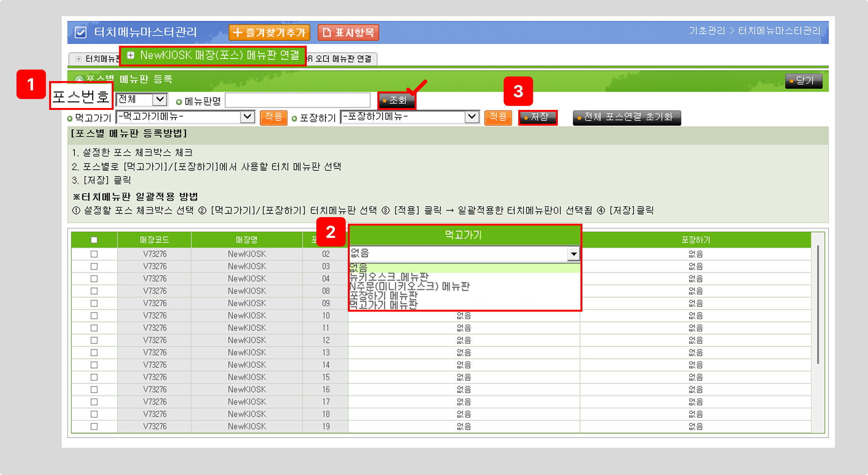Click green circle icon beside 포스별 메뉴판 등록
Image resolution: width=868 pixels, height=475 pixels.
pyautogui.click(x=79, y=80)
